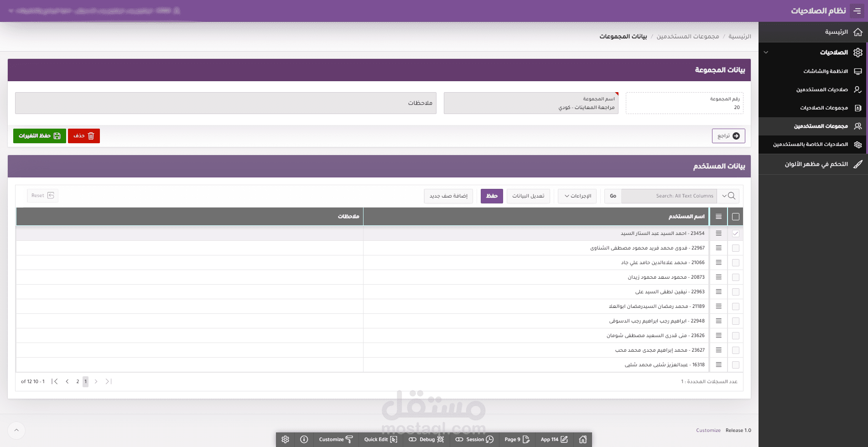Select مجموعات المستخدمين sidebar entry

(813, 126)
